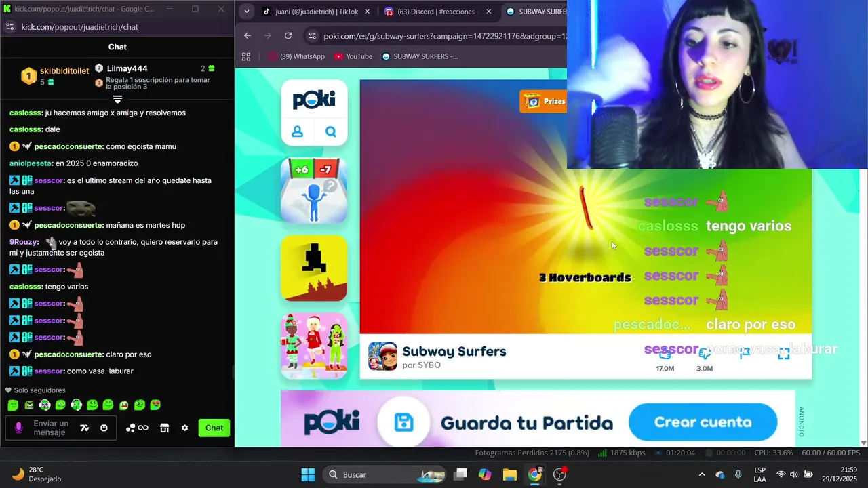Open ESP LAA language switcher
The width and height of the screenshot is (868, 488).
760,474
